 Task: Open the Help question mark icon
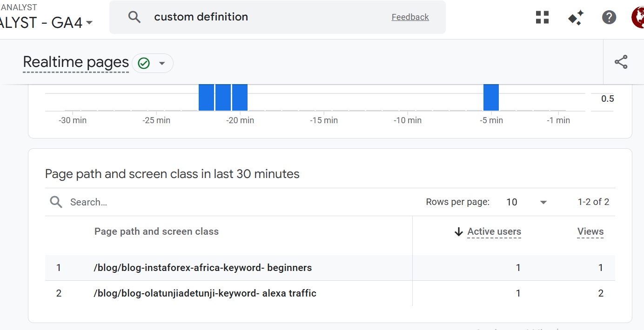pyautogui.click(x=609, y=17)
